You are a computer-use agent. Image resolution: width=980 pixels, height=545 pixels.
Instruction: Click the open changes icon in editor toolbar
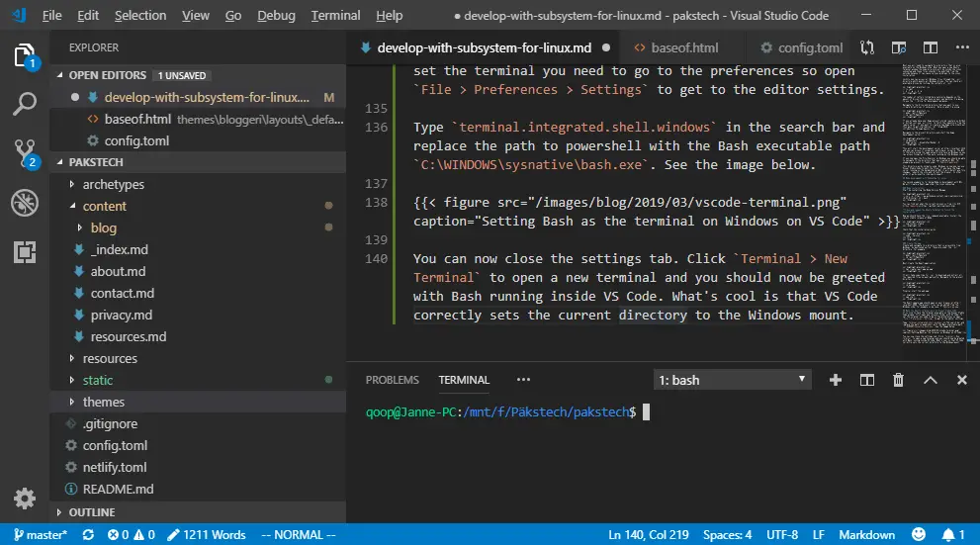pos(867,47)
